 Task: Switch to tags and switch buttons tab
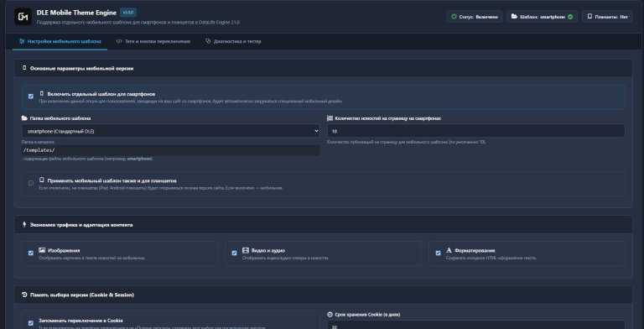coord(153,41)
